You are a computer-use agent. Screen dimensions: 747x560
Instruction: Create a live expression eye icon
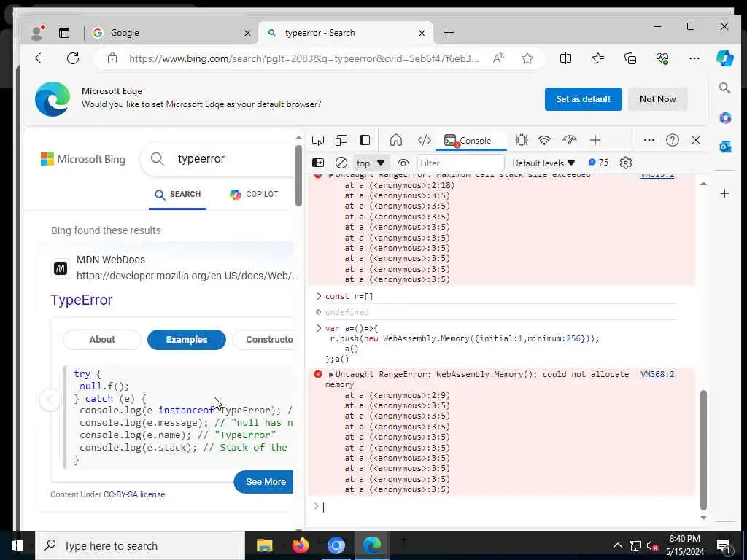(403, 163)
